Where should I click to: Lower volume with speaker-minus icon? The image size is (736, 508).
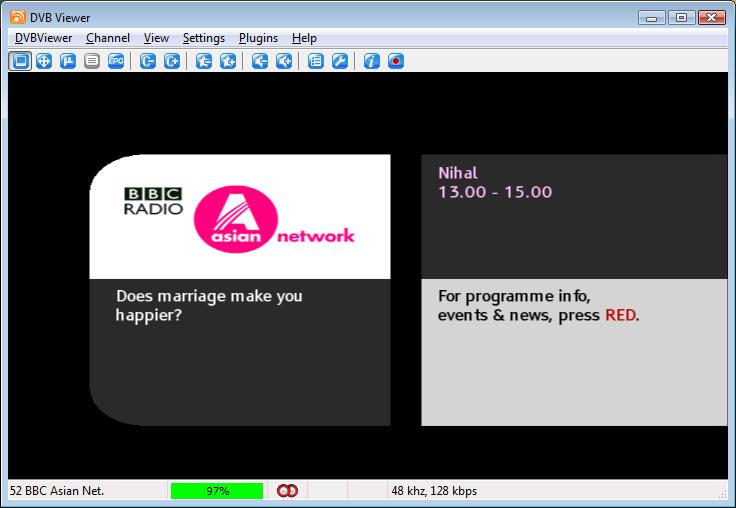(x=260, y=61)
